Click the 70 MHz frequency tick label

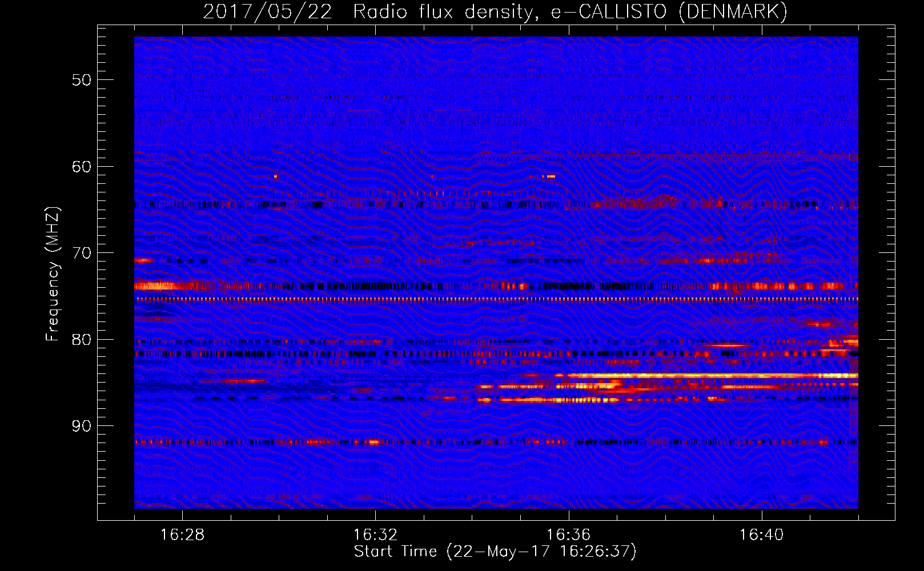81,253
